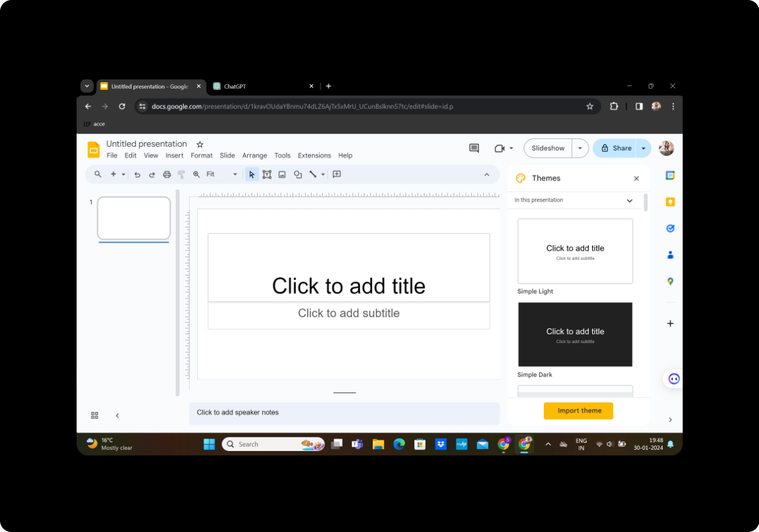This screenshot has height=532, width=759.
Task: Select slide 1 thumbnail in filmstrip
Action: point(133,218)
